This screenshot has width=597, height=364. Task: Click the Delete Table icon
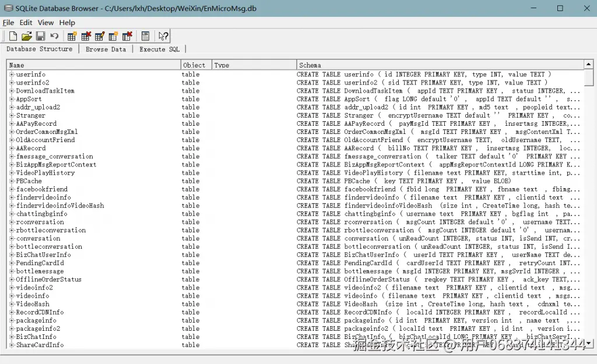[x=86, y=36]
